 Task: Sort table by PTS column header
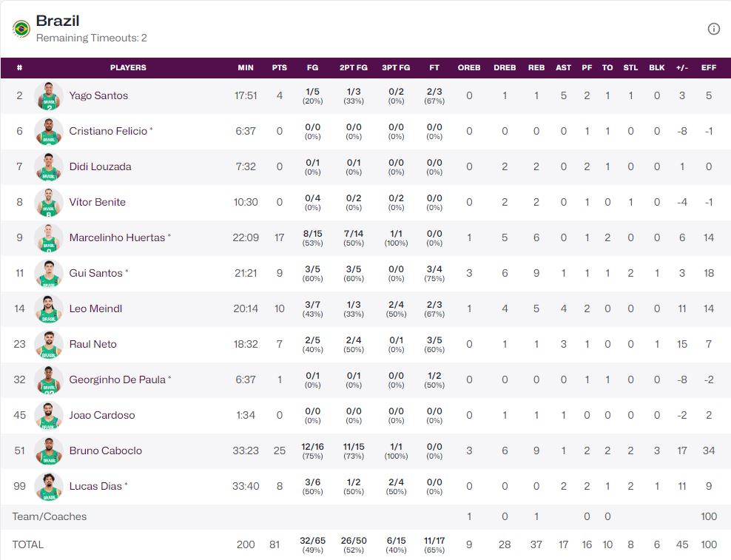pyautogui.click(x=279, y=67)
